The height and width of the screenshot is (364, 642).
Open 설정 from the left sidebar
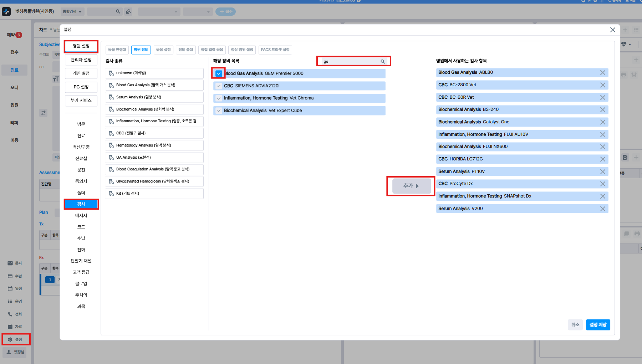[16, 339]
